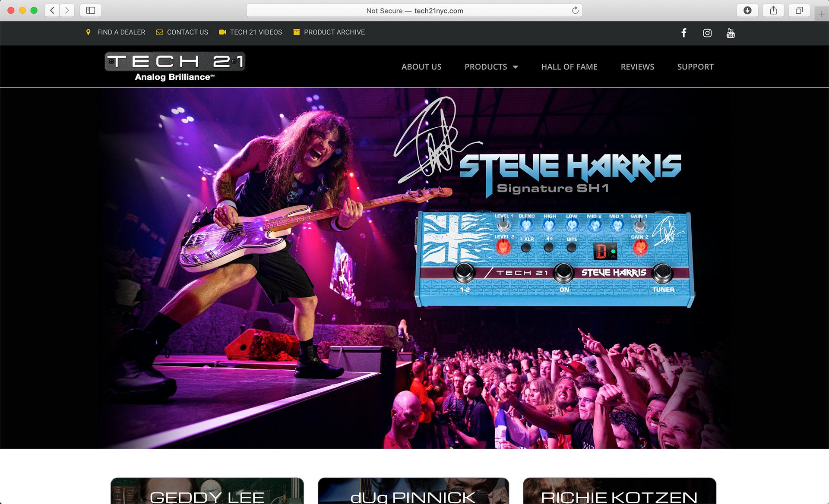The width and height of the screenshot is (829, 504).
Task: Open the Support page
Action: point(695,67)
